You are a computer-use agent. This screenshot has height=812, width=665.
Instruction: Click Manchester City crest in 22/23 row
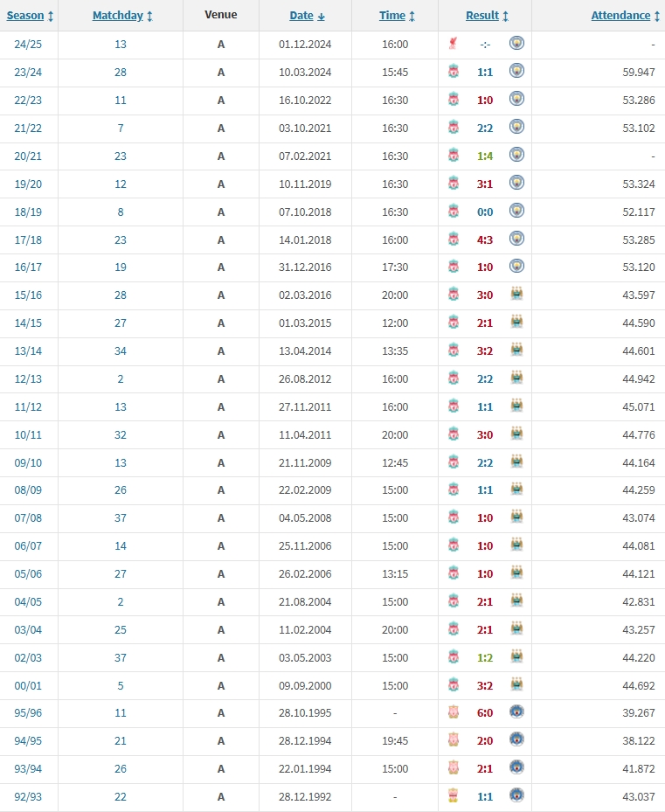coord(516,100)
